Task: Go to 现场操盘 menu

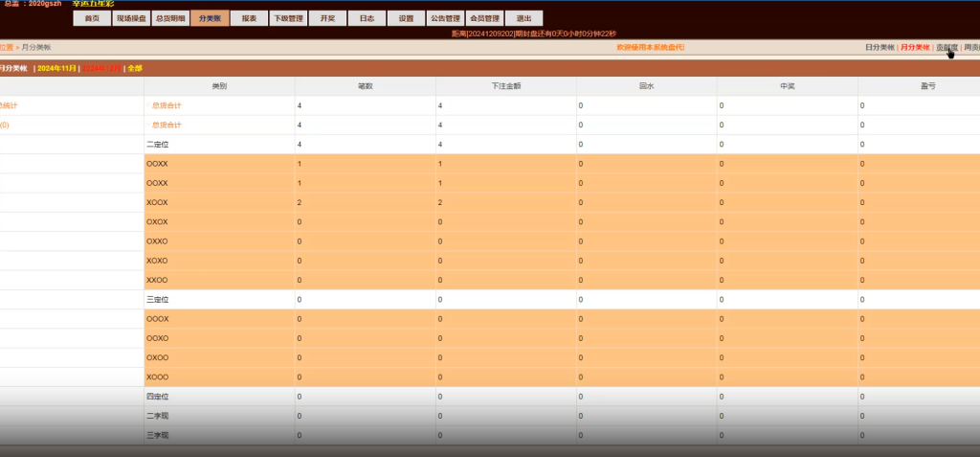Action: click(130, 18)
